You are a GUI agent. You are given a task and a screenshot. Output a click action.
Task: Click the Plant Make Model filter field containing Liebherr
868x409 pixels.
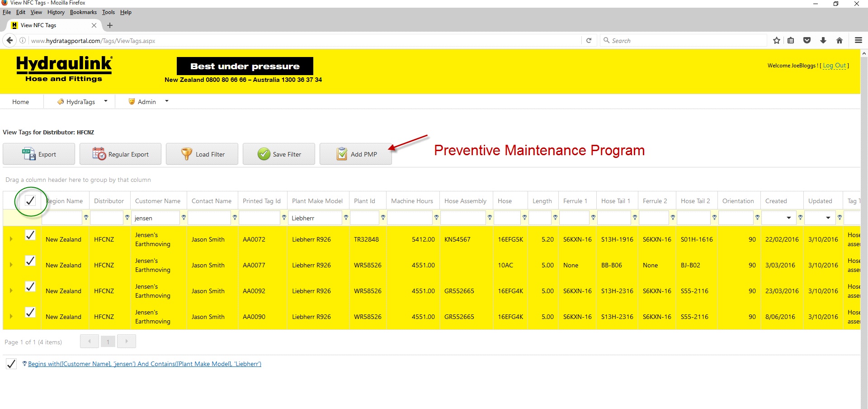click(315, 218)
